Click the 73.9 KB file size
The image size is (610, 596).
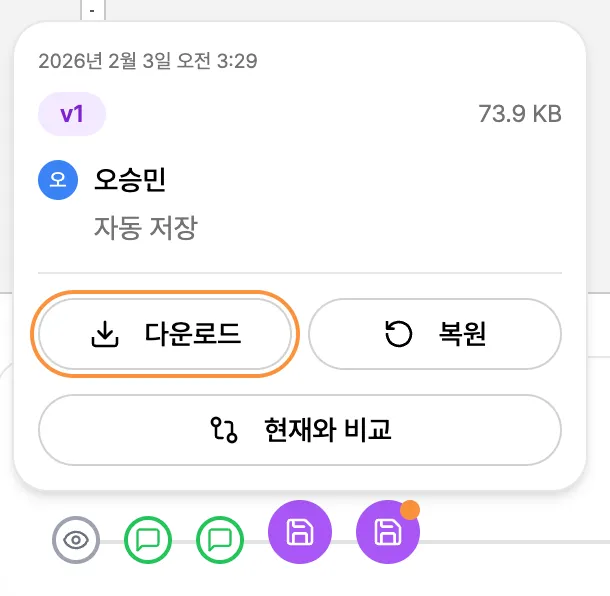[520, 114]
